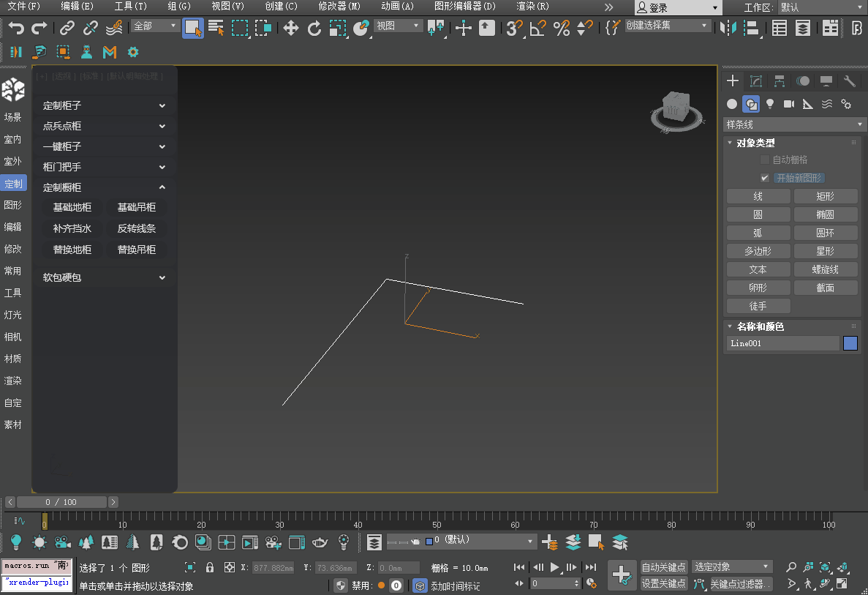Click the Maximize Viewport toggle icon
This screenshot has height=595, width=868.
coord(842,583)
